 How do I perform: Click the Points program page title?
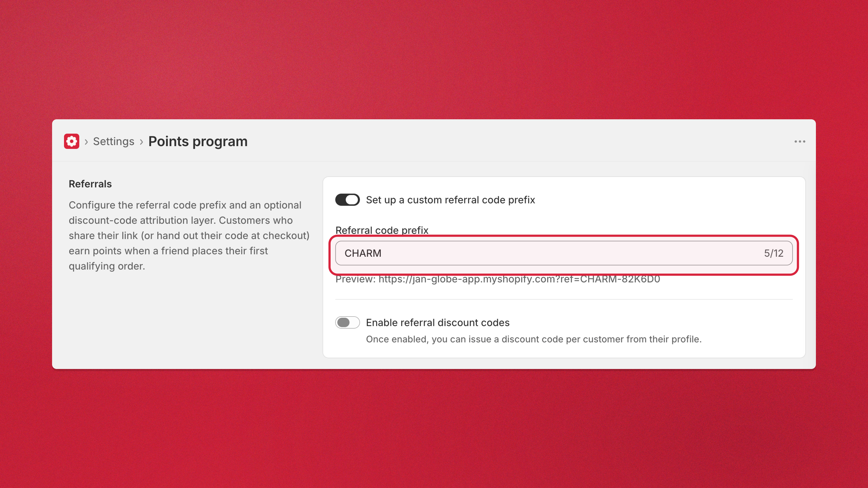click(198, 142)
